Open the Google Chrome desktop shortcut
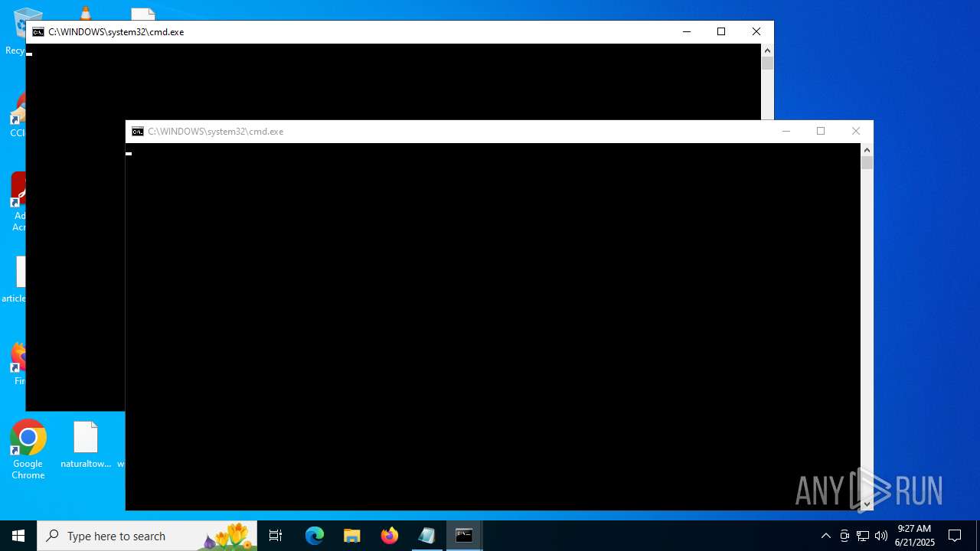 coord(28,449)
